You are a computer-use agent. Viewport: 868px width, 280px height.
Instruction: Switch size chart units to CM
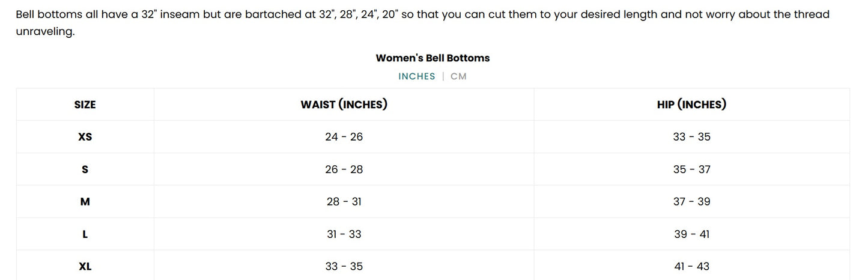click(x=458, y=76)
